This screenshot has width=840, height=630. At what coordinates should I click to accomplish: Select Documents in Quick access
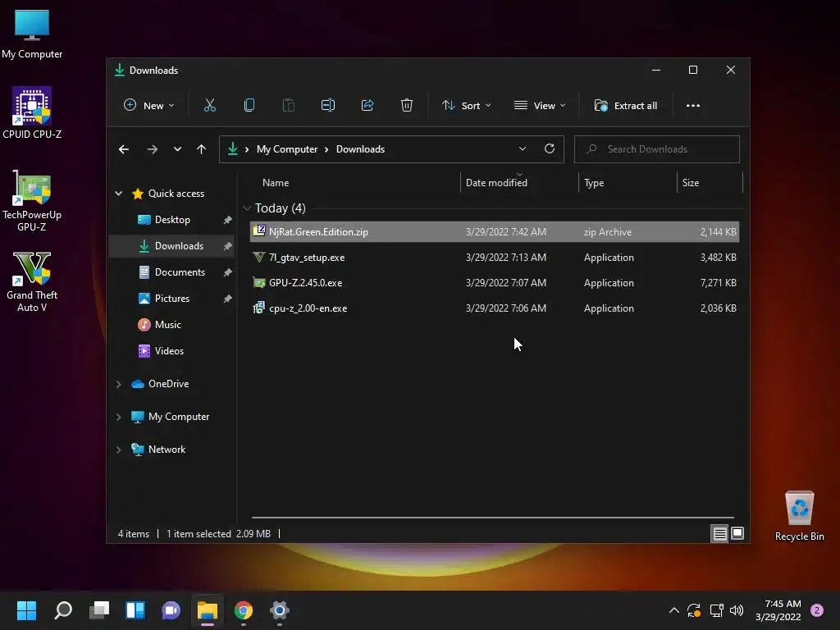coord(172,272)
